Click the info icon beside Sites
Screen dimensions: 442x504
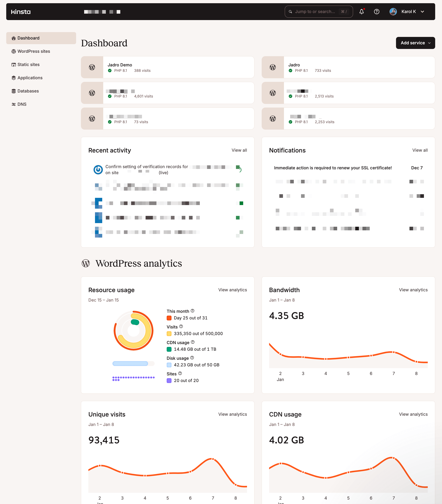tap(180, 373)
